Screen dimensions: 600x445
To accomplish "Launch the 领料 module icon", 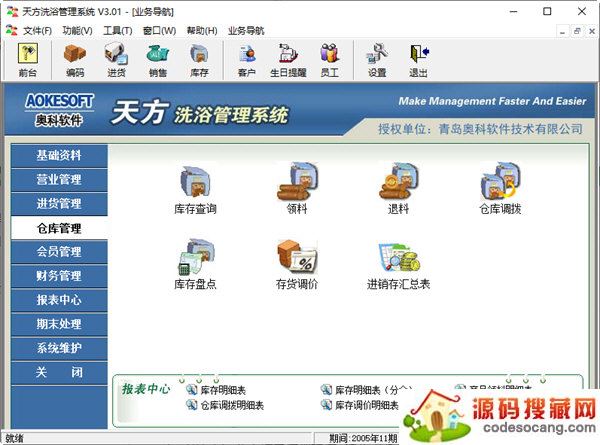I will (297, 189).
